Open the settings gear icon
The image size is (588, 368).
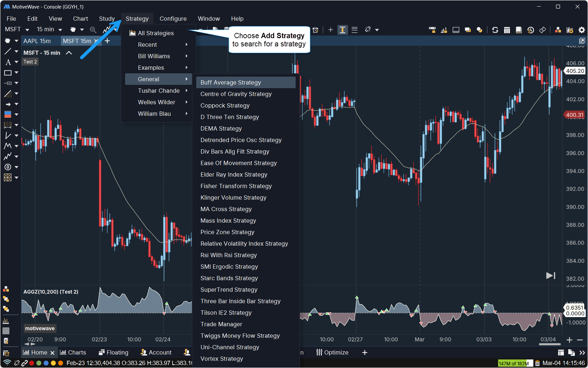click(x=582, y=30)
